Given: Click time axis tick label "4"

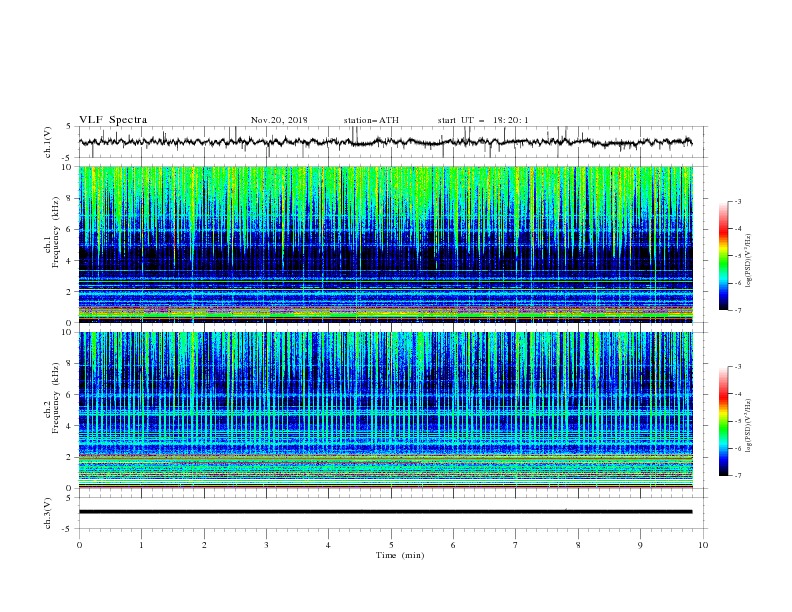Looking at the screenshot, I should click(x=328, y=545).
